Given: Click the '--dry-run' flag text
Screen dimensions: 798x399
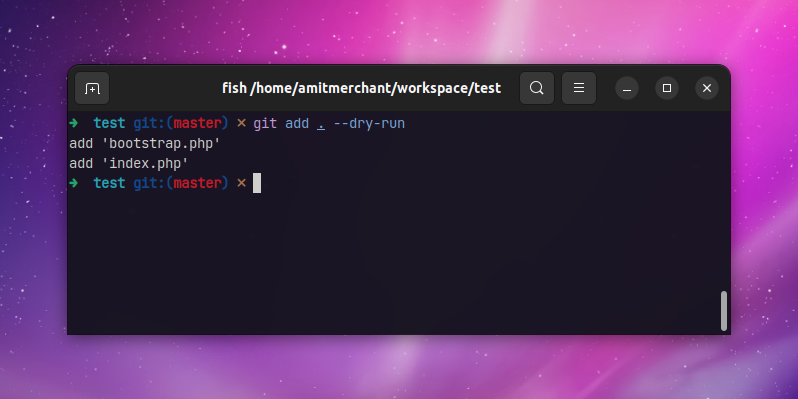Looking at the screenshot, I should click(369, 124).
